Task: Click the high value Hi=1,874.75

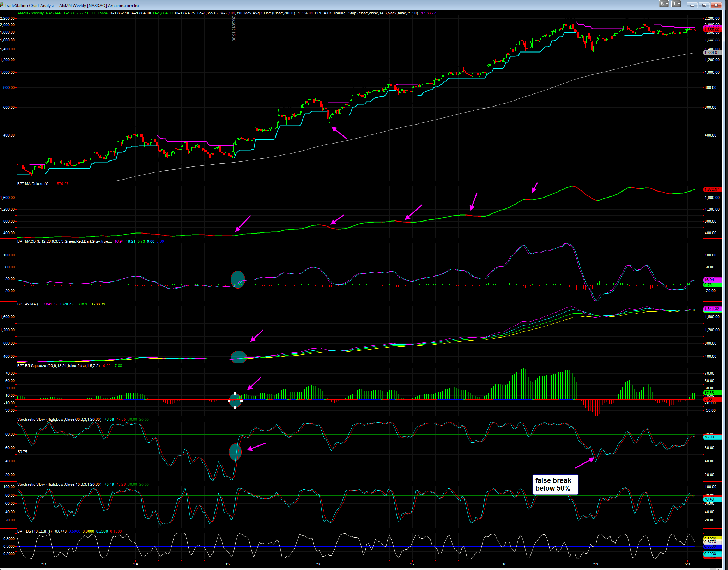Action: point(185,13)
